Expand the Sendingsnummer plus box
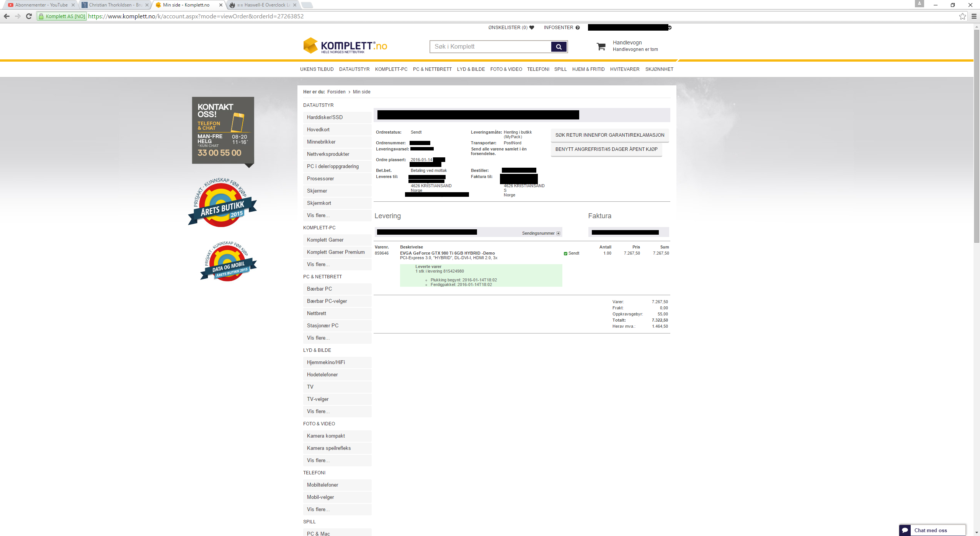 pos(558,233)
